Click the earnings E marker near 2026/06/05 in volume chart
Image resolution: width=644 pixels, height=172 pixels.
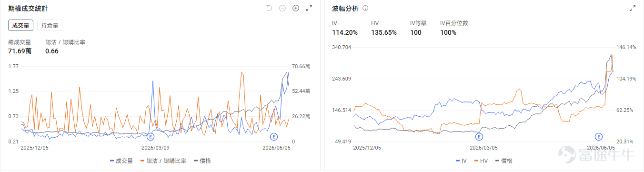click(274, 136)
